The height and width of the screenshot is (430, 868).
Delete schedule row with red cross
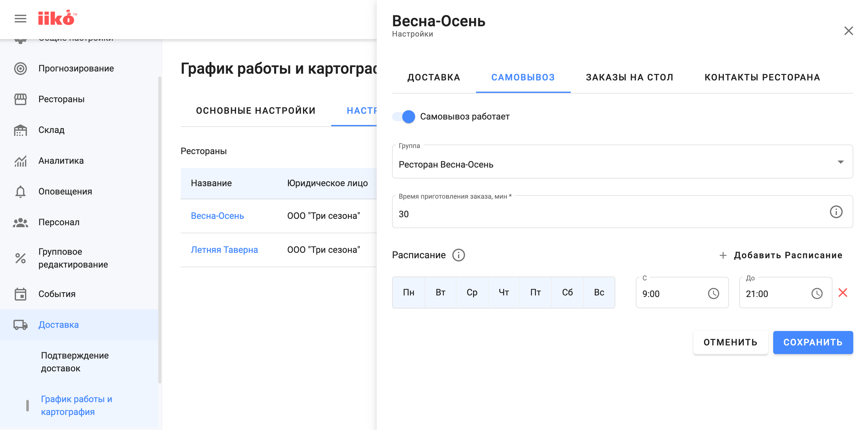[843, 293]
